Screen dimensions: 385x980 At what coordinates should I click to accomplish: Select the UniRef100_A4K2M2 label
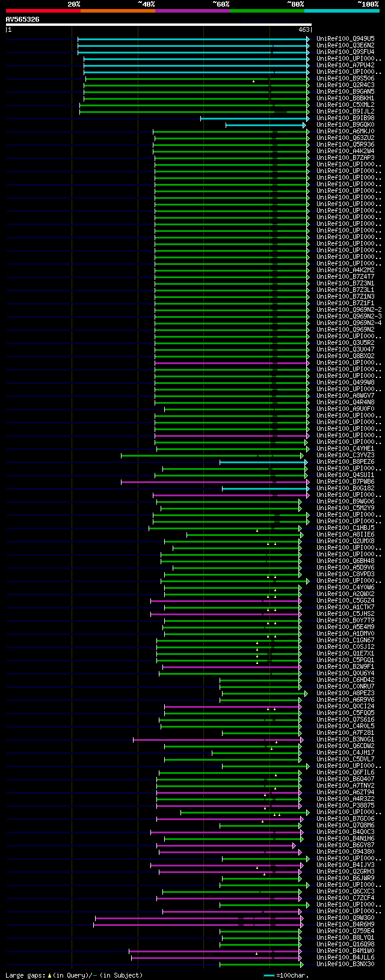(x=345, y=270)
